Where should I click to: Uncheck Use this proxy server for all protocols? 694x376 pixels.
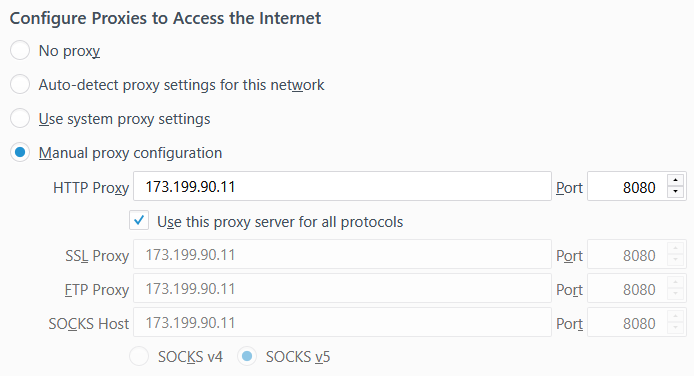[x=139, y=220]
